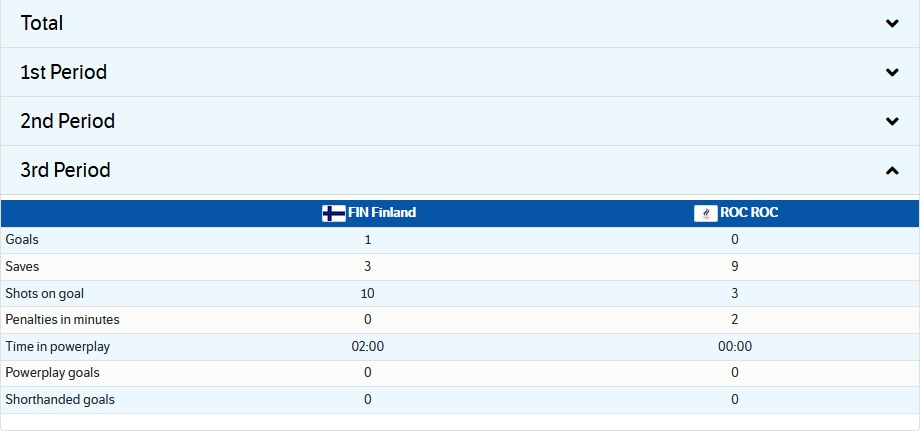Open the Total accordion header
Image resolution: width=924 pixels, height=433 pixels.
pyautogui.click(x=460, y=24)
